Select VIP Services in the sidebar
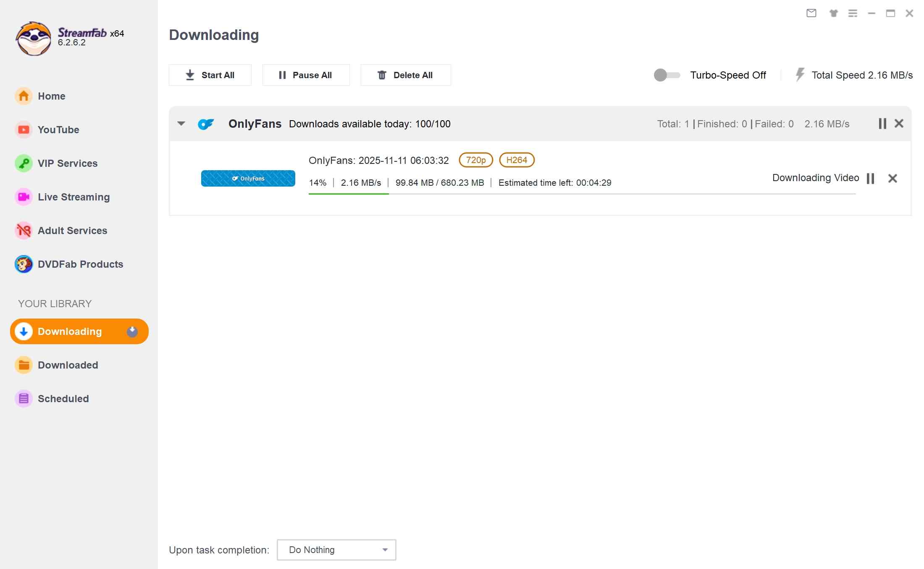This screenshot has height=569, width=924. 67,163
